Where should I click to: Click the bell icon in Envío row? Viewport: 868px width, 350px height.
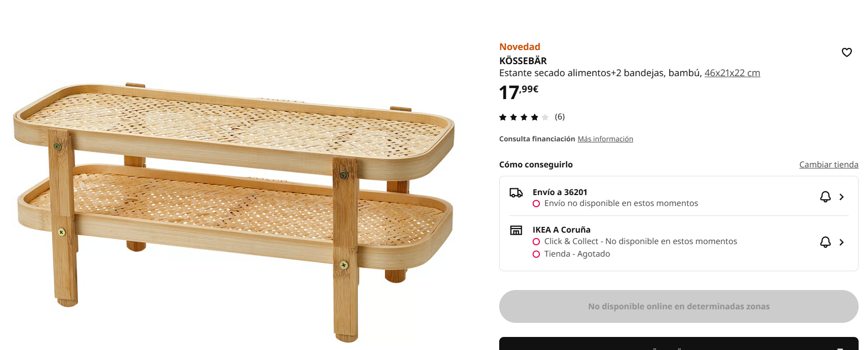click(825, 197)
